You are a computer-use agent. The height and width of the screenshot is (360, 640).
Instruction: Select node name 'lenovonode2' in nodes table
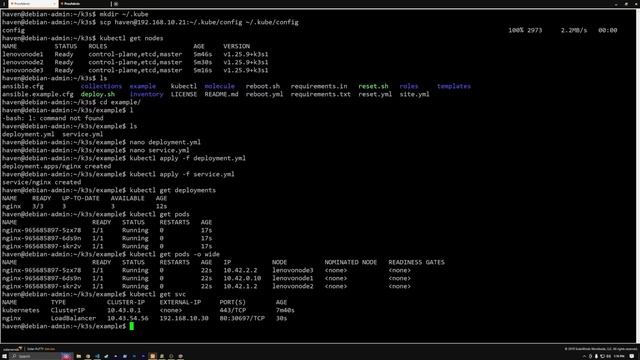[x=22, y=62]
